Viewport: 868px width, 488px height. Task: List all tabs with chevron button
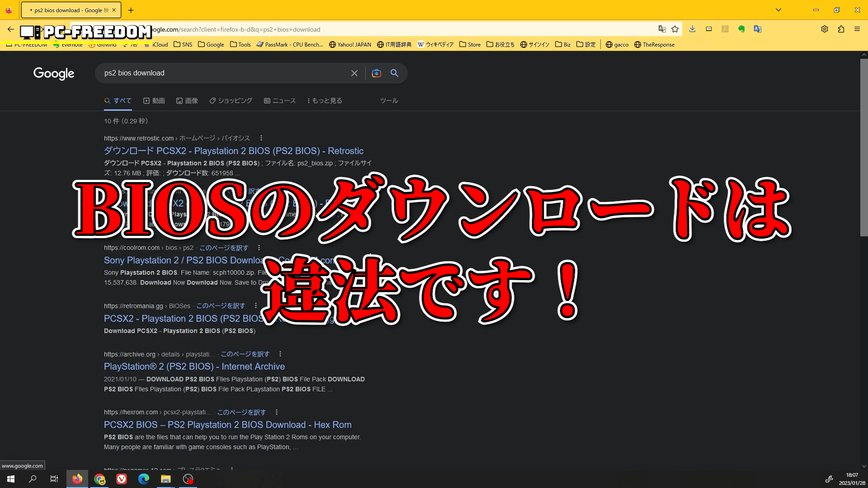778,10
